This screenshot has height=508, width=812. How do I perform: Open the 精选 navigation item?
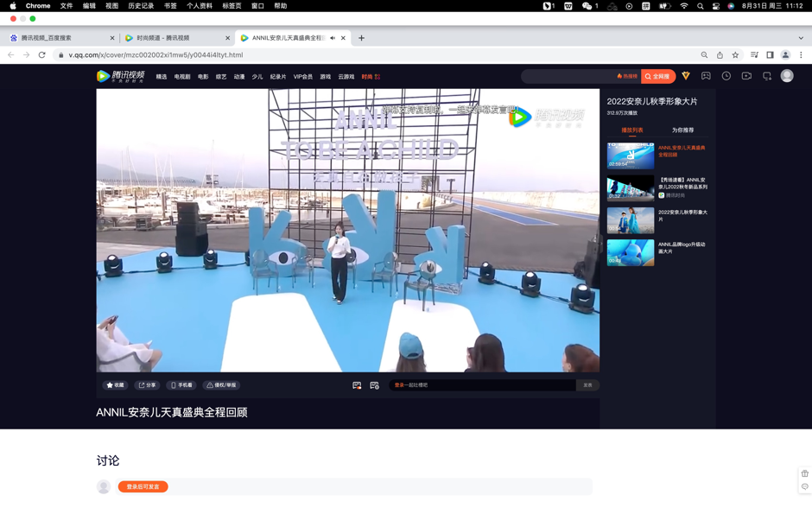pos(162,77)
